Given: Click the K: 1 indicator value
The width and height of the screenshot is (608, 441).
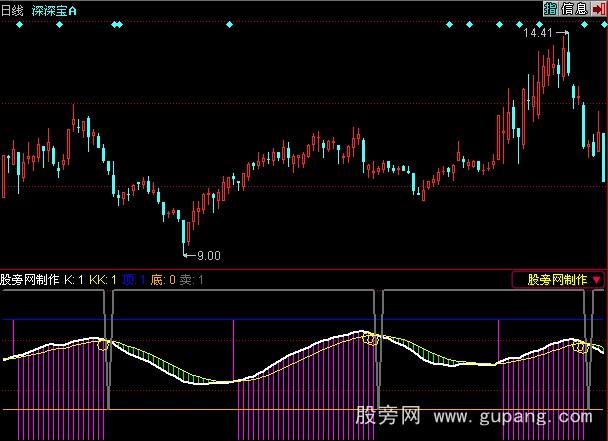Looking at the screenshot, I should [x=75, y=280].
